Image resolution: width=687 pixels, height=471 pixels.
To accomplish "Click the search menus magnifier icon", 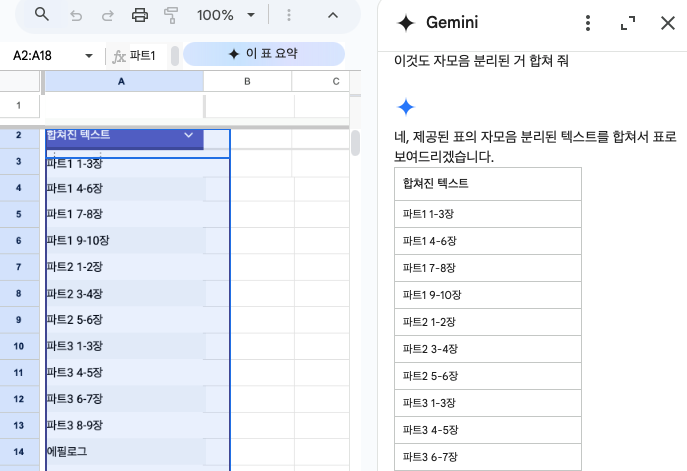I will click(x=41, y=15).
